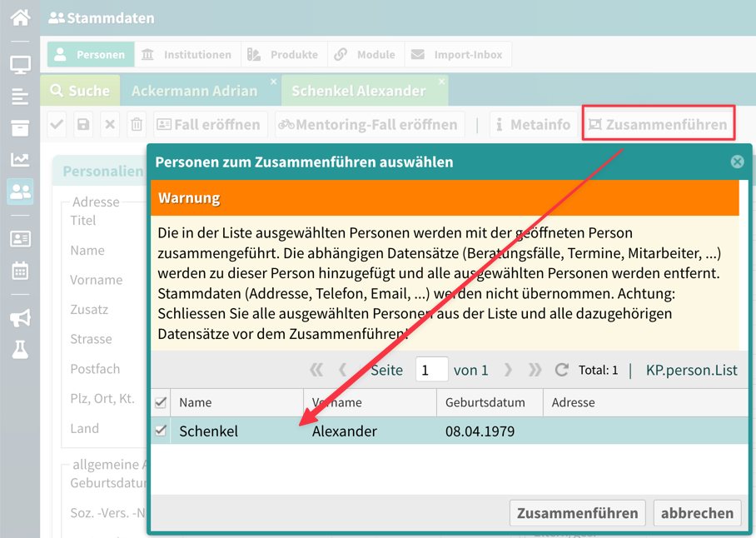Screen dimensions: 756x538
Task: Toggle the select-all checkbox in the header
Action: 161,402
